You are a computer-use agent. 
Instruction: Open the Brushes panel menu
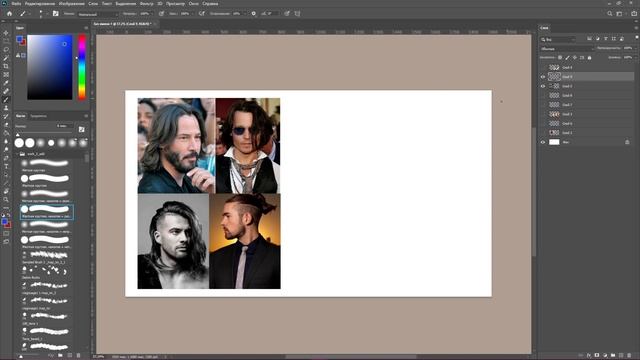[86, 116]
